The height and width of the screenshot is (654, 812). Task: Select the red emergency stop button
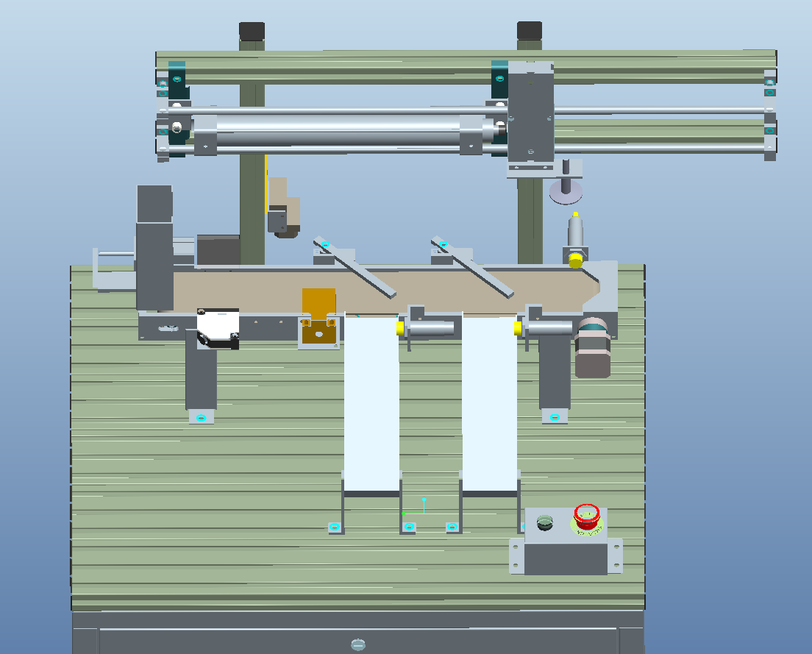click(x=587, y=516)
